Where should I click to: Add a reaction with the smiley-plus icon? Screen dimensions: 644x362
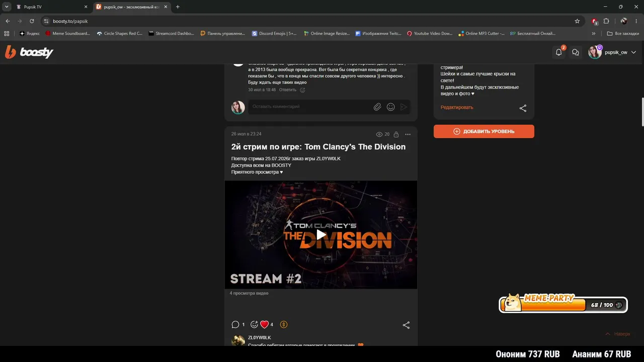(254, 325)
